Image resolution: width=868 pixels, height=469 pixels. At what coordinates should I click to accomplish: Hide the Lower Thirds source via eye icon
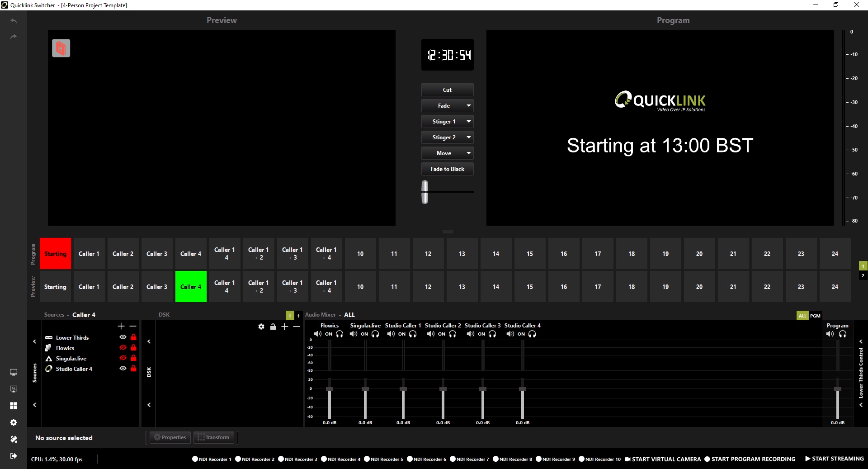pos(123,337)
